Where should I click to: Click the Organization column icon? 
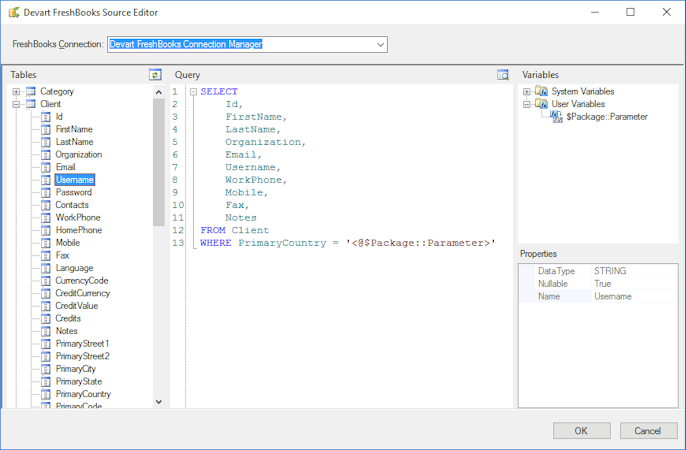[46, 155]
